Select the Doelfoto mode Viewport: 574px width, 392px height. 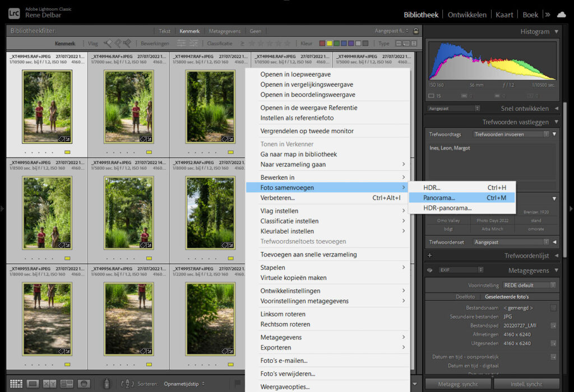465,297
